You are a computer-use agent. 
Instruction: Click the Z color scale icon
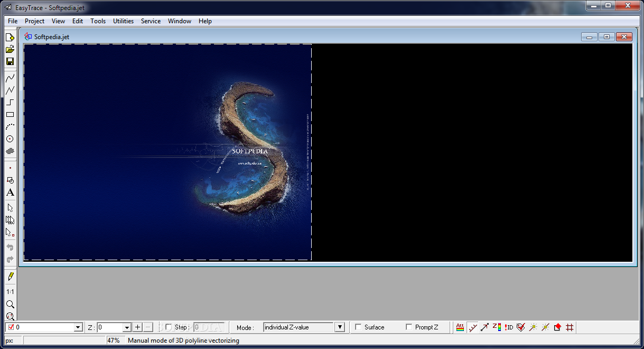pyautogui.click(x=497, y=327)
